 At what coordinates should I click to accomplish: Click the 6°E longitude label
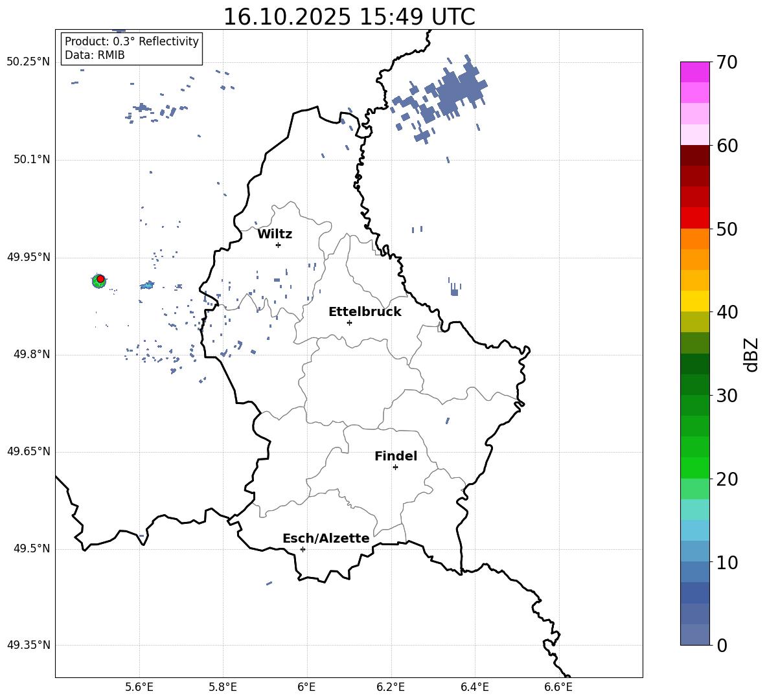point(306,687)
